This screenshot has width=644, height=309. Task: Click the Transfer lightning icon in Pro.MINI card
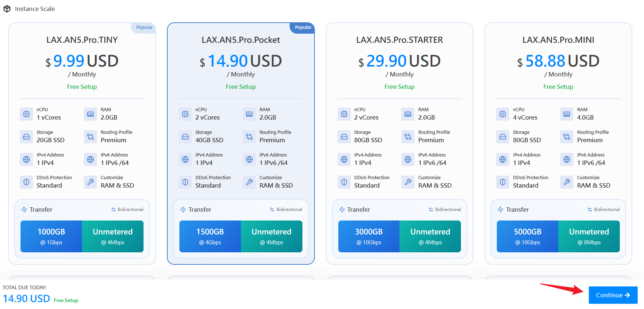tap(500, 210)
